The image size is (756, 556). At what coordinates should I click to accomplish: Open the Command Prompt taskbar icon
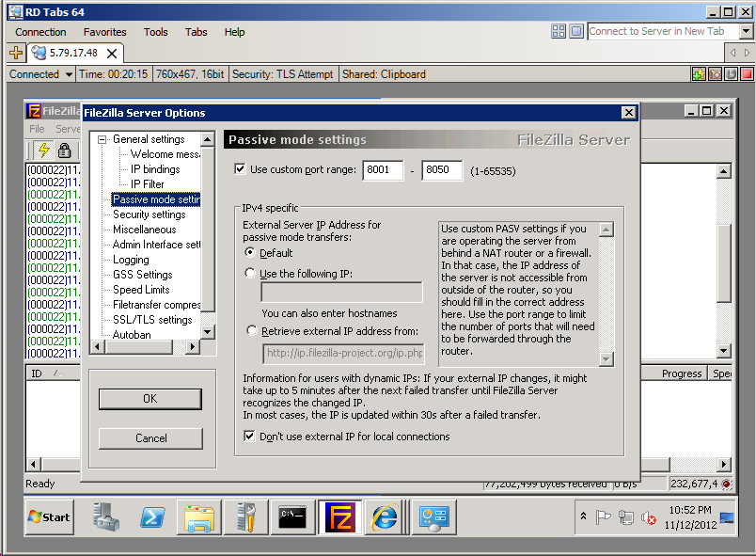pos(292,517)
